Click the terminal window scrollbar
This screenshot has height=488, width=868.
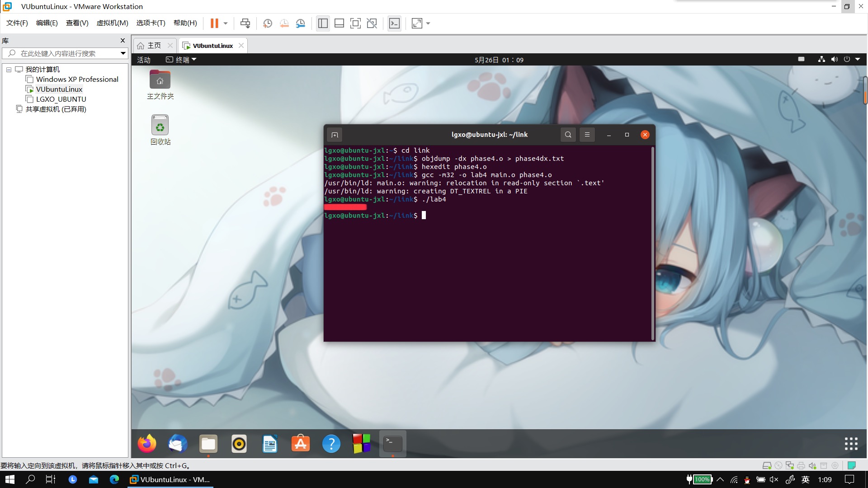coord(653,244)
